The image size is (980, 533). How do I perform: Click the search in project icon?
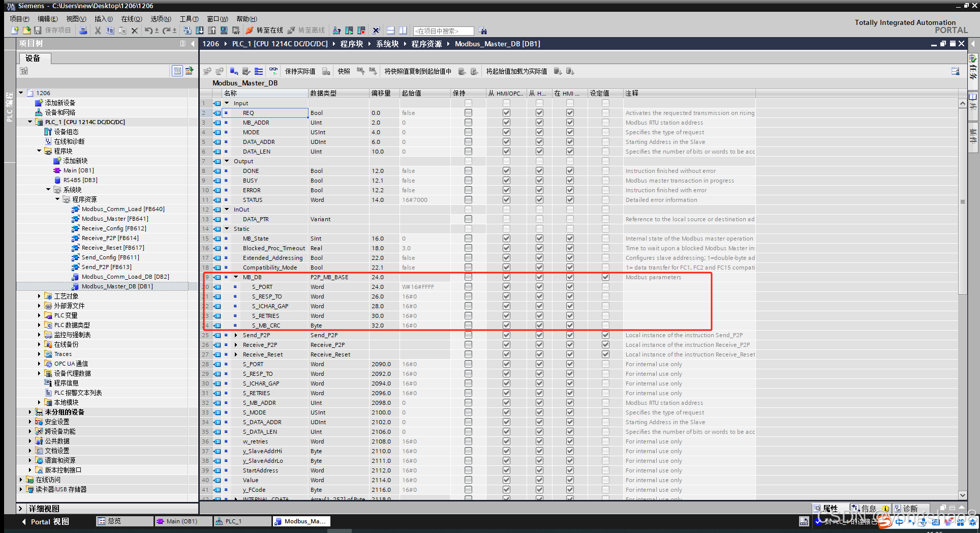[482, 31]
